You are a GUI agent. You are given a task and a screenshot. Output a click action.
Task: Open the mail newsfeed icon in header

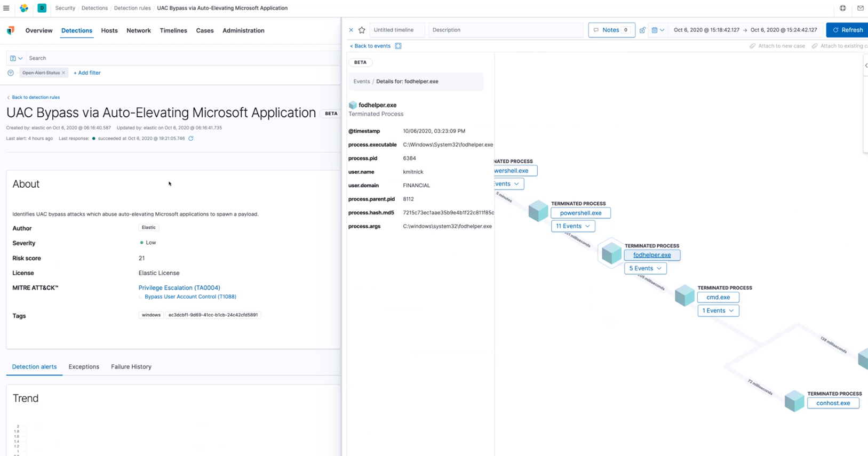[861, 8]
